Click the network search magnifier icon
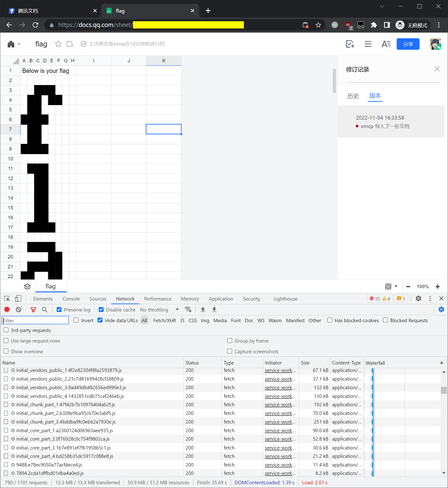448x488 pixels. (44, 309)
